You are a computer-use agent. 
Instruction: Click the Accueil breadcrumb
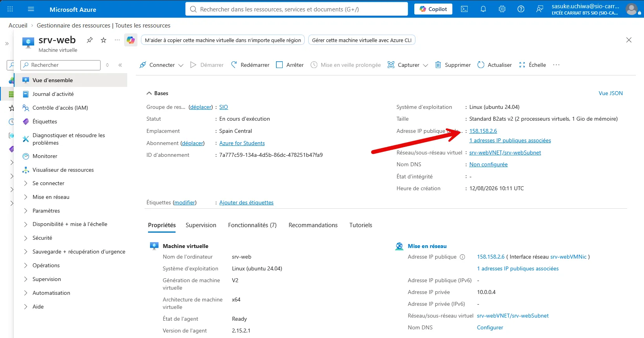pos(18,26)
